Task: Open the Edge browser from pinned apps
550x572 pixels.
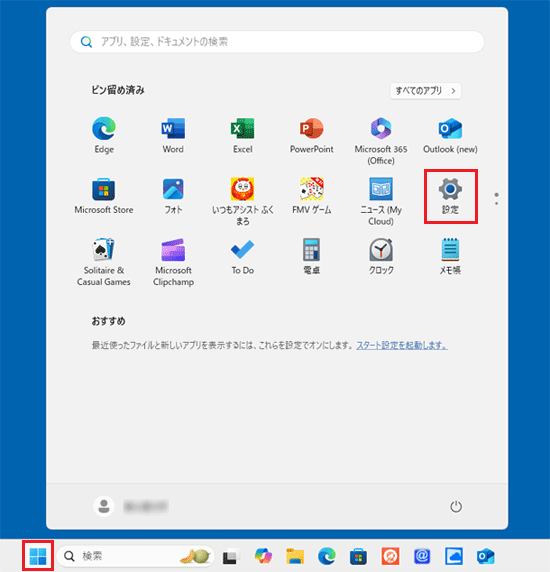Action: coord(104,135)
